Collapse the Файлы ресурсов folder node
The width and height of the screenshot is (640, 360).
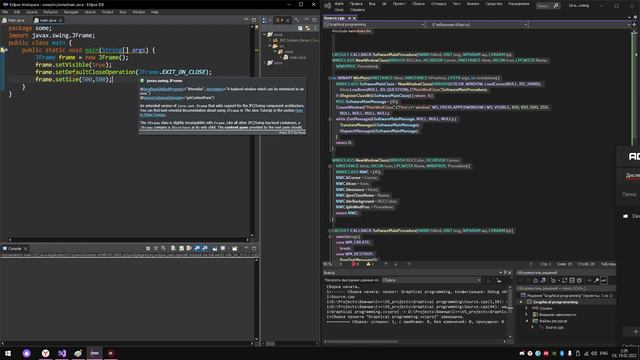[527, 321]
